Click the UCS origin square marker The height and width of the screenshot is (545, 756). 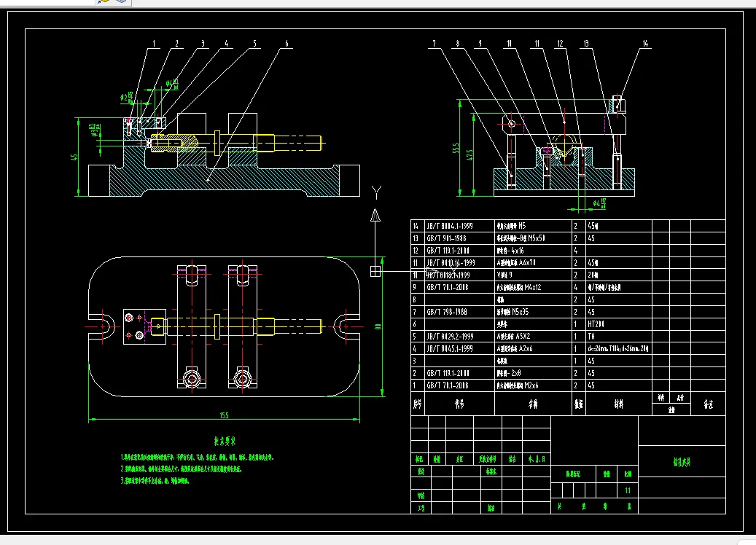point(375,271)
